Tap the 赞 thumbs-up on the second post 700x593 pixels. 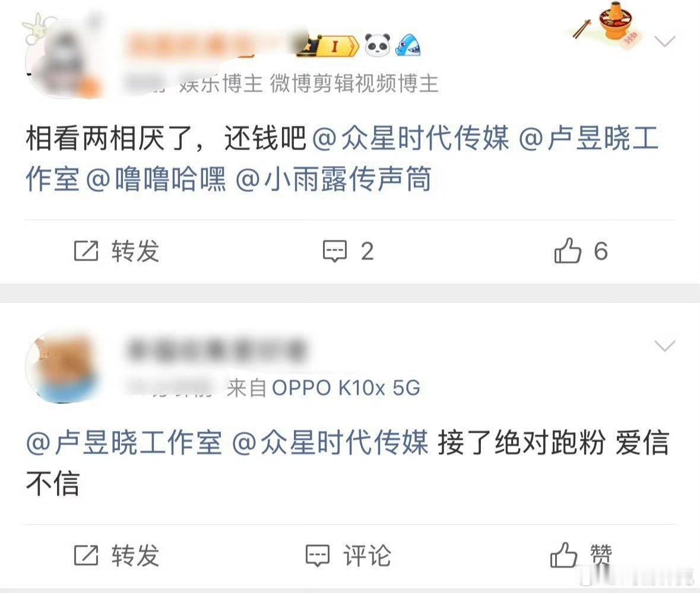pyautogui.click(x=581, y=555)
